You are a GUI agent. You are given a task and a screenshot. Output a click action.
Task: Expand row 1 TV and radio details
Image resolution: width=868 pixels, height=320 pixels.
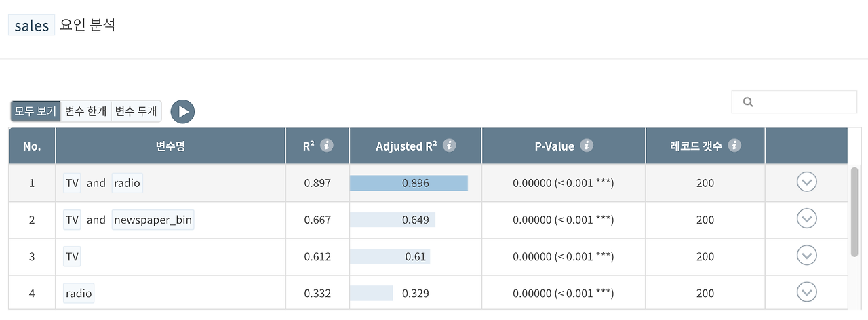click(806, 182)
